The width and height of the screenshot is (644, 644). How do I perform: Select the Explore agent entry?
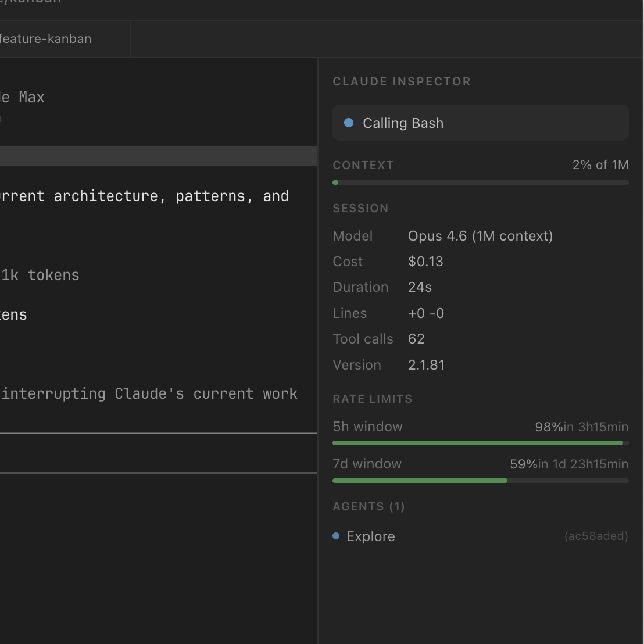coord(370,536)
